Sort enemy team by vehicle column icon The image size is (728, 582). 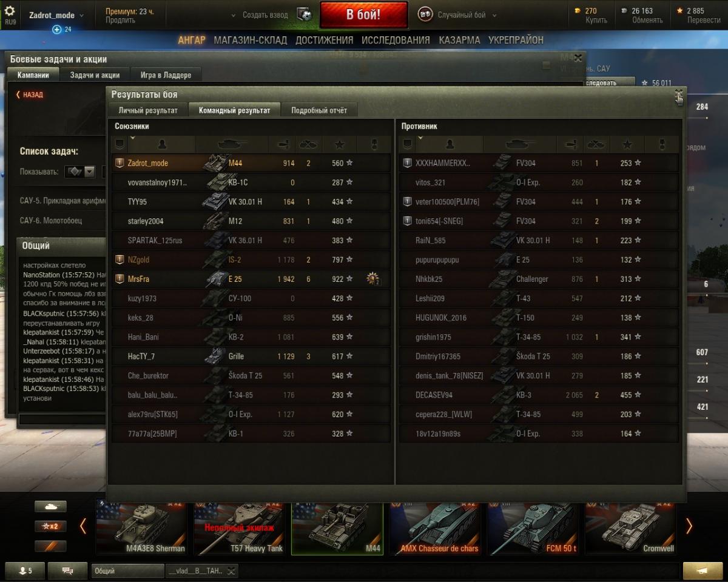click(x=520, y=144)
